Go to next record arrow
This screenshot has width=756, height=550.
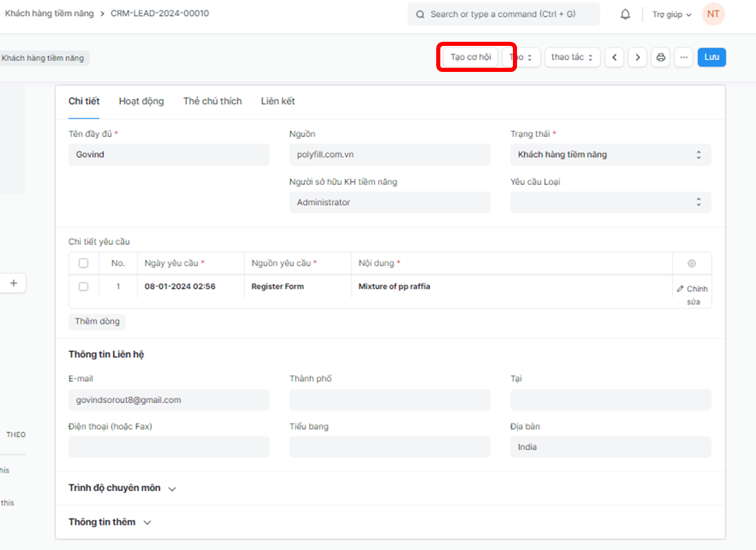point(638,58)
